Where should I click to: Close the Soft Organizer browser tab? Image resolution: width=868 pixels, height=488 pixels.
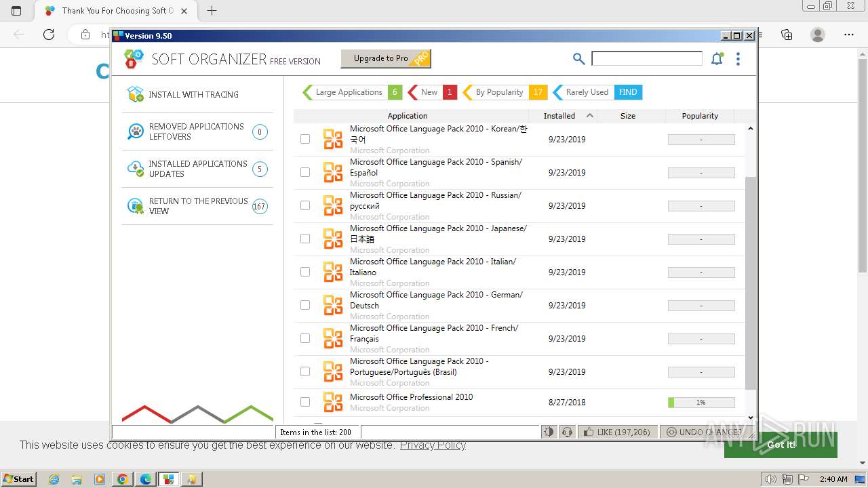tap(184, 11)
